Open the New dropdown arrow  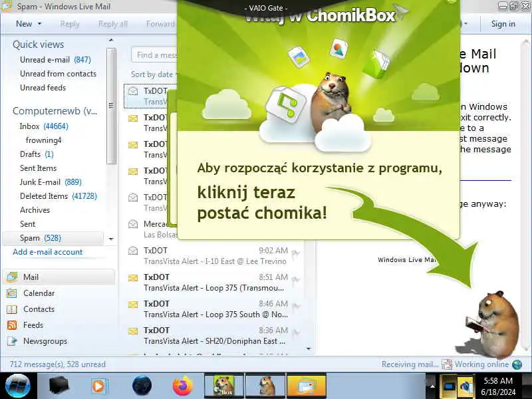pos(40,24)
